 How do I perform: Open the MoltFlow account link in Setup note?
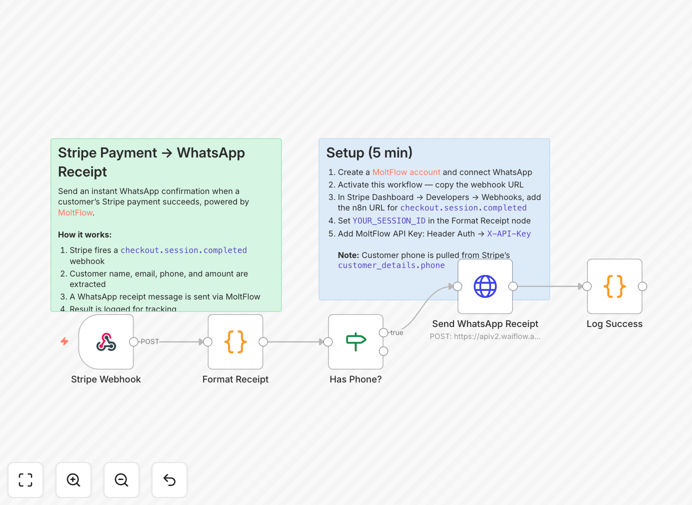tap(406, 172)
